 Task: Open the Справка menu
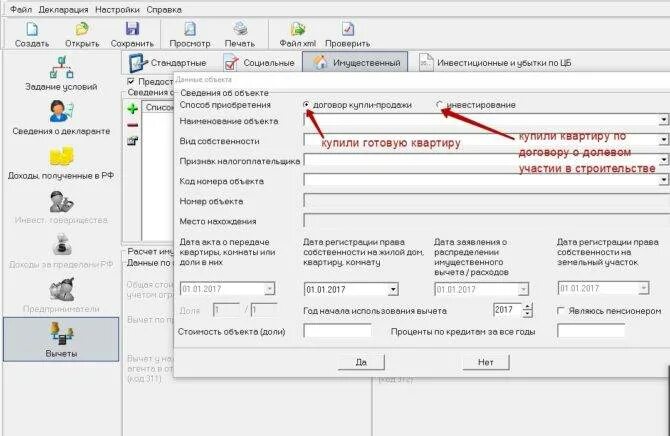tap(164, 9)
